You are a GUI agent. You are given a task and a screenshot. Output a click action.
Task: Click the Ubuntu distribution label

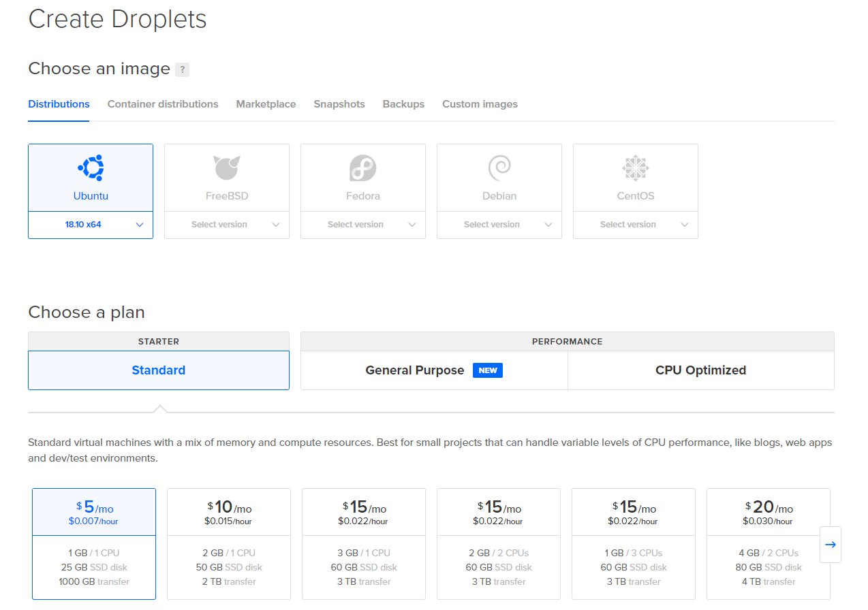(91, 196)
